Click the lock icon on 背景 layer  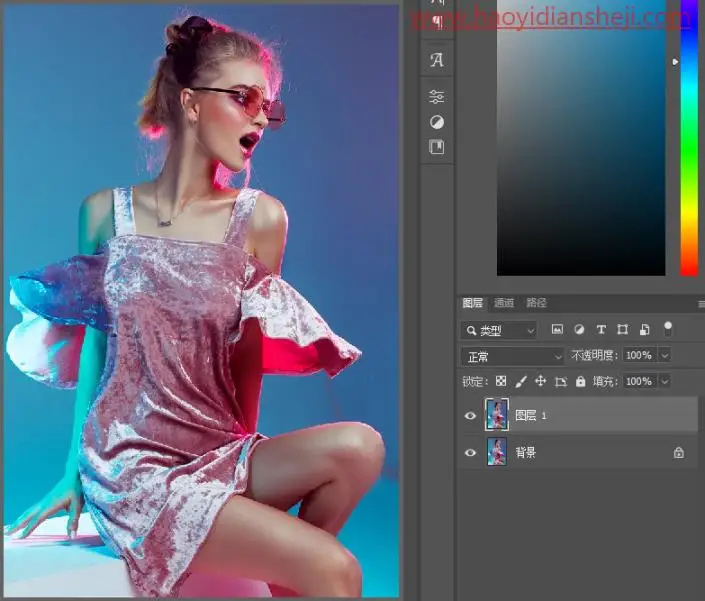[x=678, y=452]
